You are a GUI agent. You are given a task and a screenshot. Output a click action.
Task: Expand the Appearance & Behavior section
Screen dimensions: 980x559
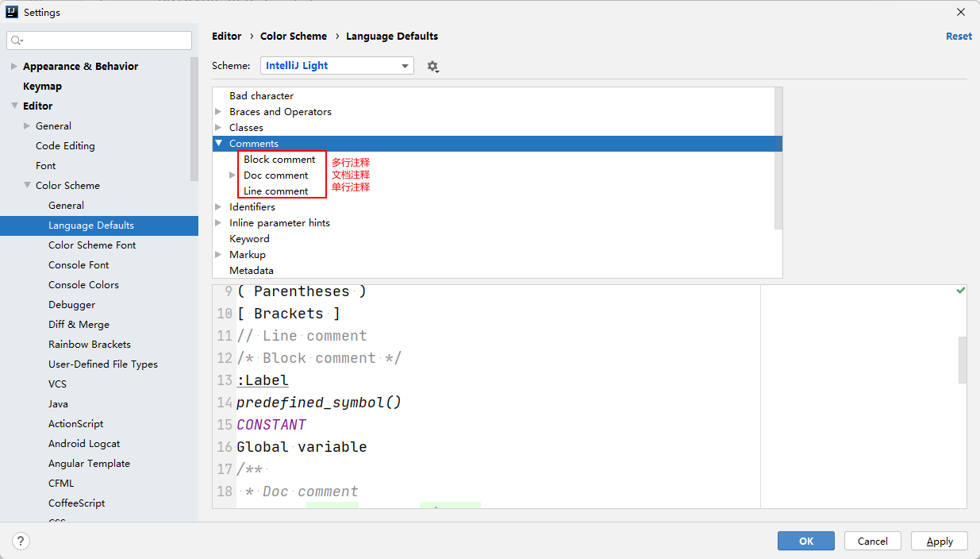[x=14, y=67]
